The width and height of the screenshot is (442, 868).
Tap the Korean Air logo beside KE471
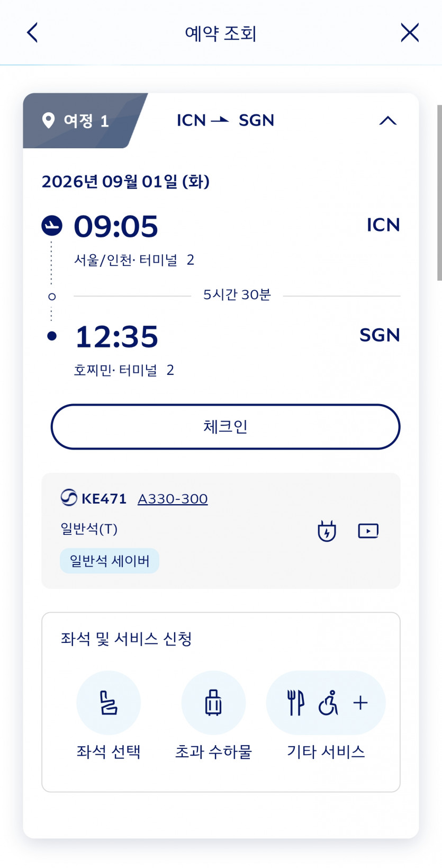coord(69,498)
